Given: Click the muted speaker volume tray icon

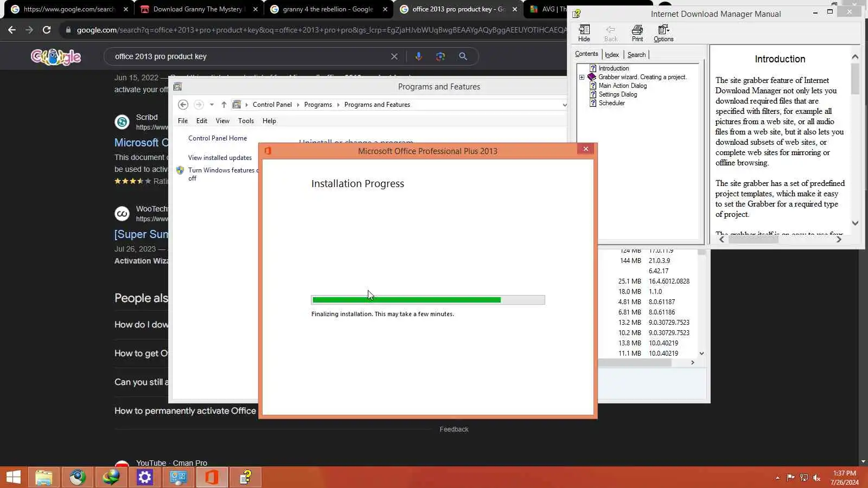Looking at the screenshot, I should 816,478.
